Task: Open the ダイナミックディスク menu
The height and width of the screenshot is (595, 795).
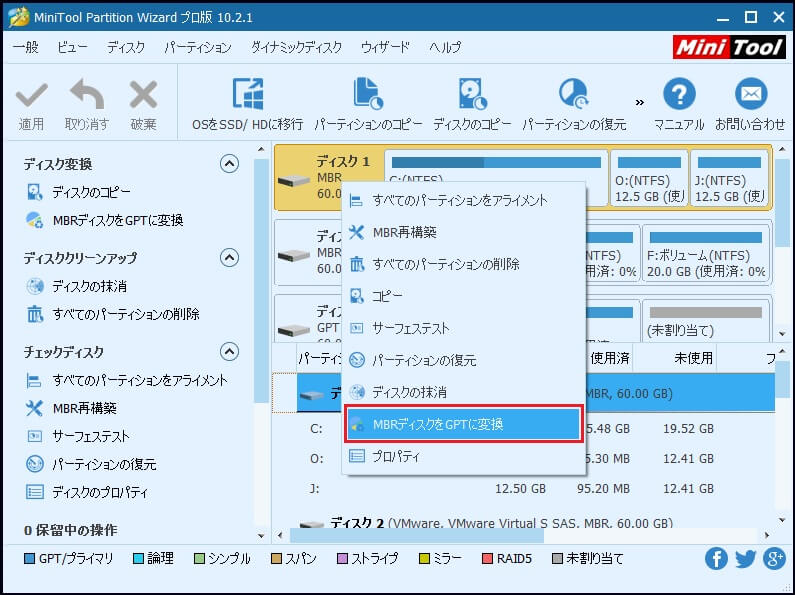Action: (x=297, y=47)
